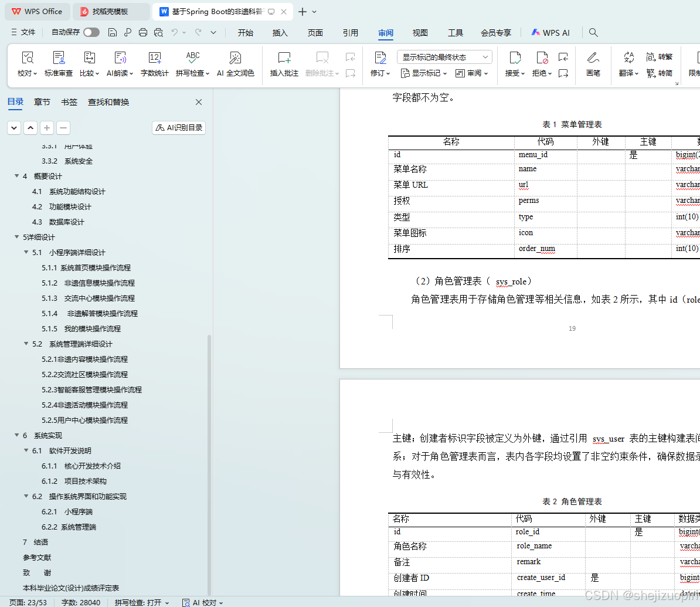Click the WPS AI button
The image size is (700, 607).
pos(551,33)
